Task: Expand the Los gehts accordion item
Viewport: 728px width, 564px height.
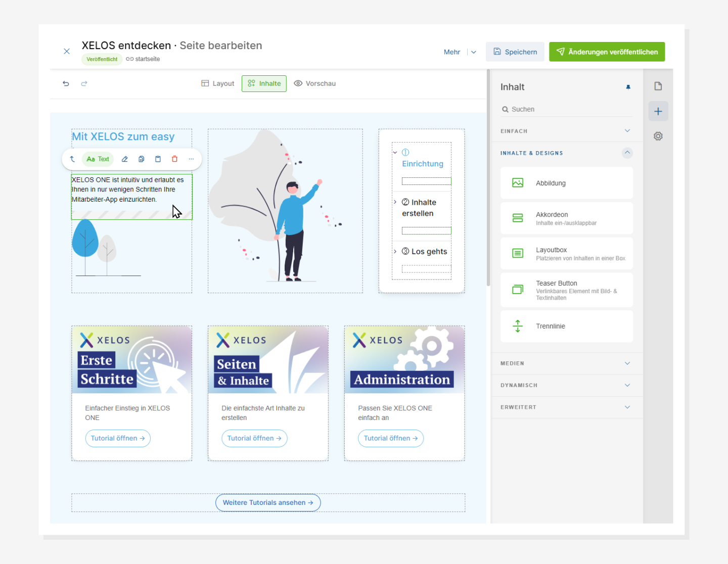Action: tap(395, 251)
